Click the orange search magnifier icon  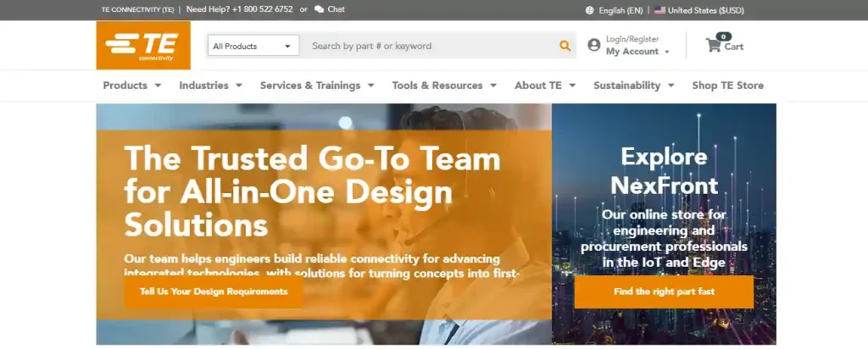pos(565,46)
